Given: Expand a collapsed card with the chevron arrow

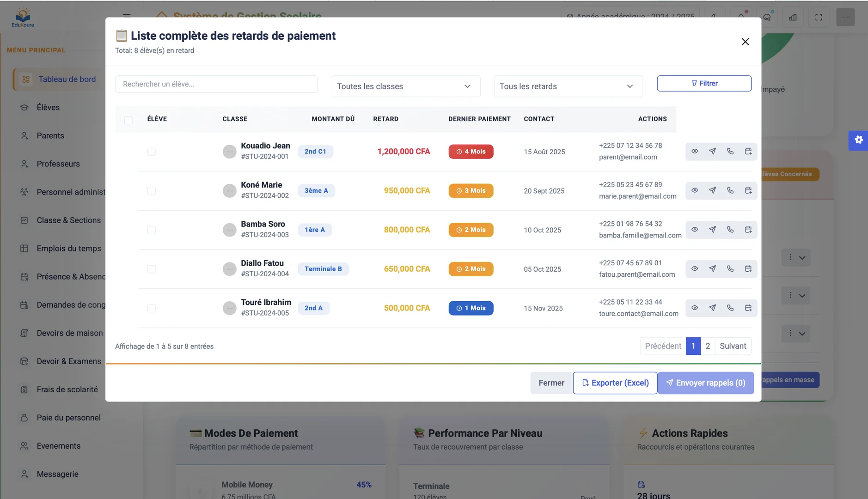Looking at the screenshot, I should coord(802,257).
